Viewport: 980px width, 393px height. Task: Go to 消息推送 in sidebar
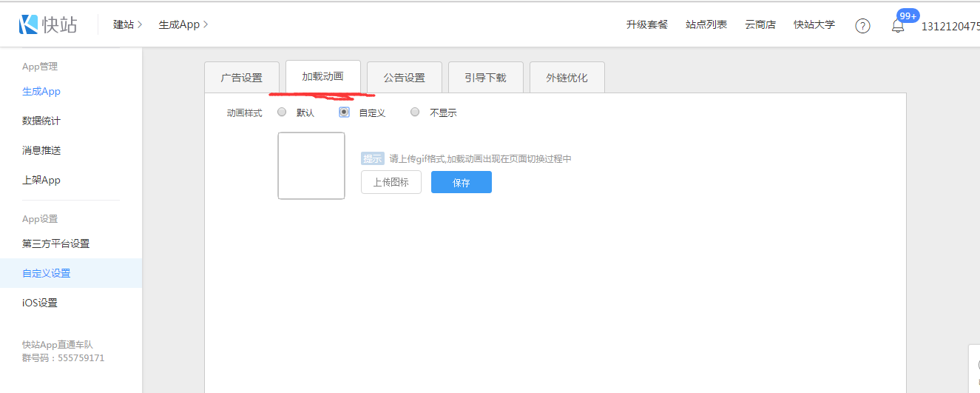pos(41,150)
